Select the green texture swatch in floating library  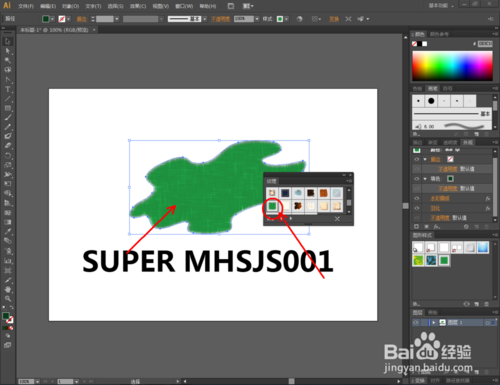pos(272,206)
